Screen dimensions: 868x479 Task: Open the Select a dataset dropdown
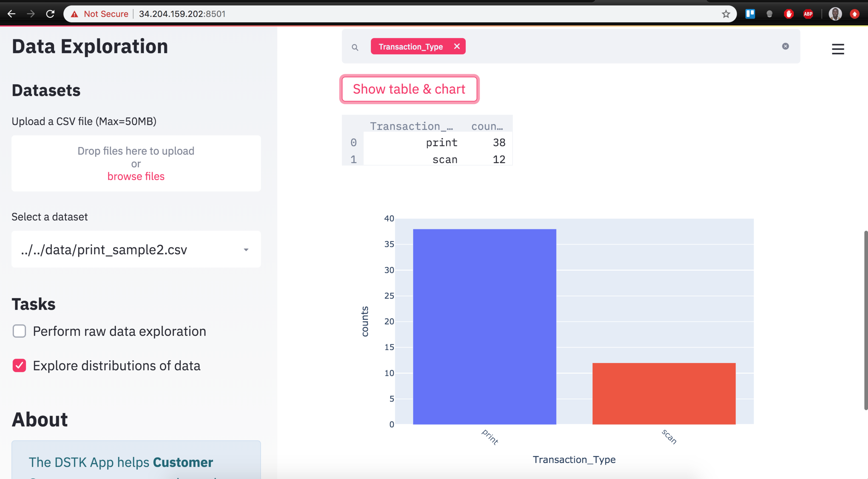[136, 249]
